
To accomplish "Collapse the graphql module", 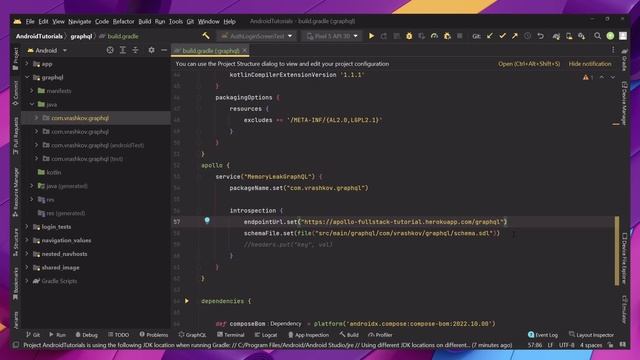I will (x=27, y=77).
